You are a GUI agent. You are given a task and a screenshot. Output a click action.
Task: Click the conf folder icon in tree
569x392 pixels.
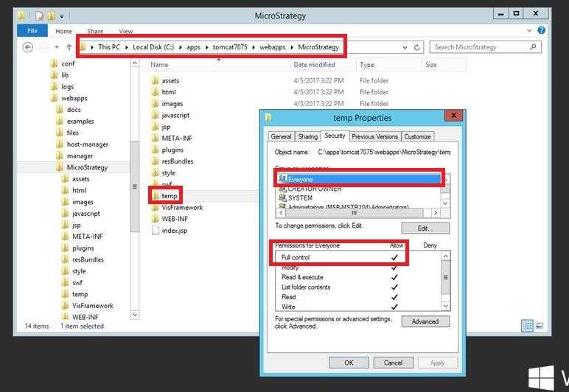[54, 63]
